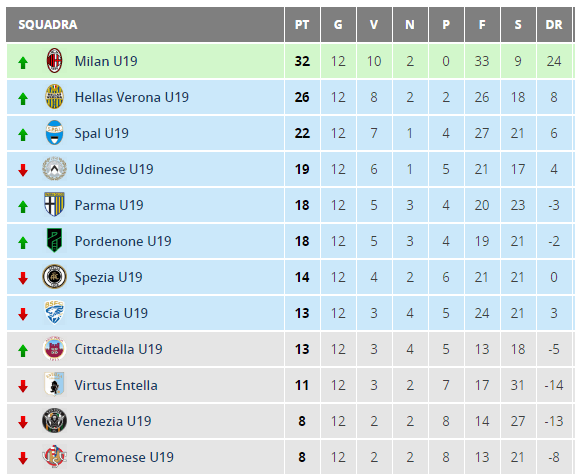Click the Hellas Verona U19 crest
This screenshot has width=575, height=476.
click(54, 97)
